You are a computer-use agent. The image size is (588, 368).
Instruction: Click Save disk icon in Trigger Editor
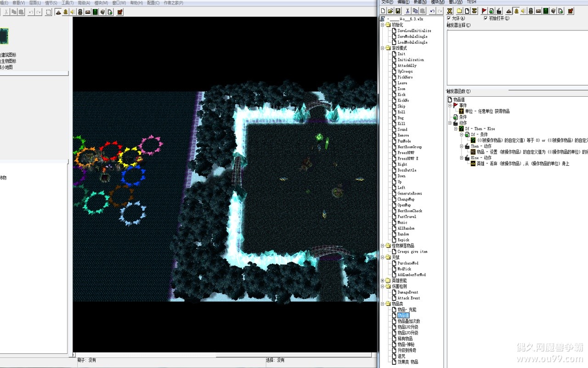point(398,11)
